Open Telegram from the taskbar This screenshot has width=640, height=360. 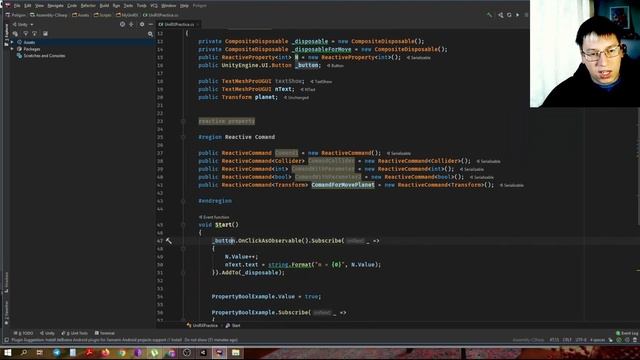click(56, 353)
